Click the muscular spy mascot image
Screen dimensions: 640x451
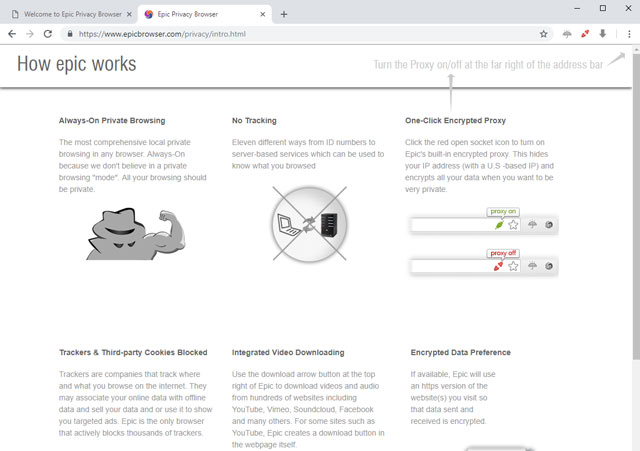[x=136, y=234]
